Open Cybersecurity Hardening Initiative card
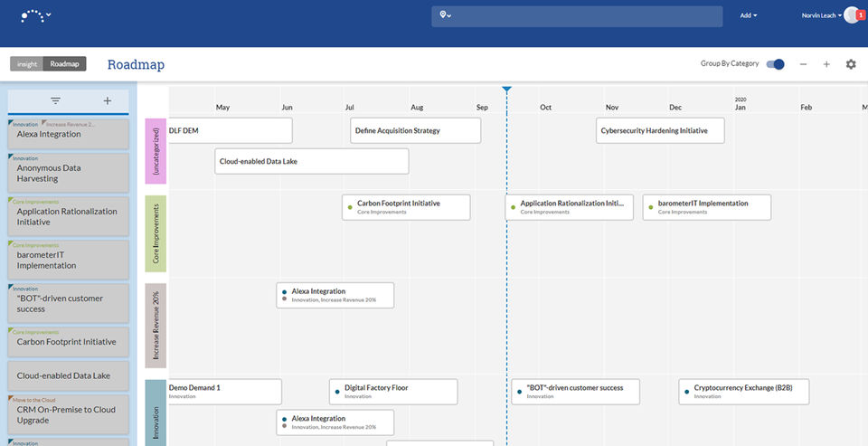The image size is (868, 446). point(660,131)
